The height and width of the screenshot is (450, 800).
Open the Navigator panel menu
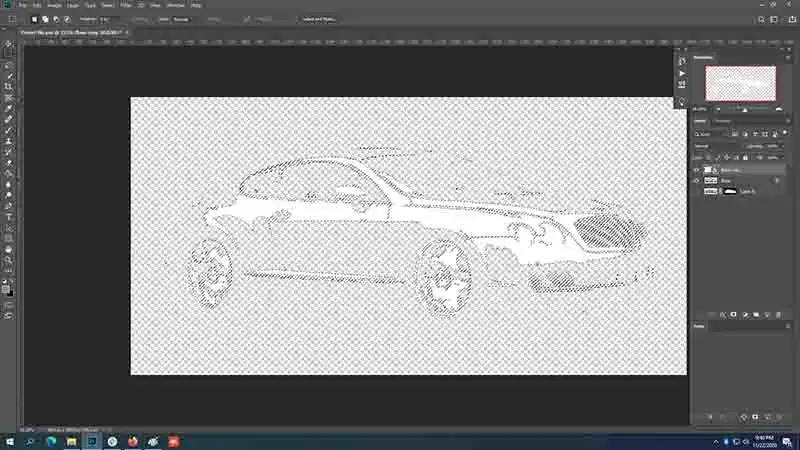(x=788, y=58)
